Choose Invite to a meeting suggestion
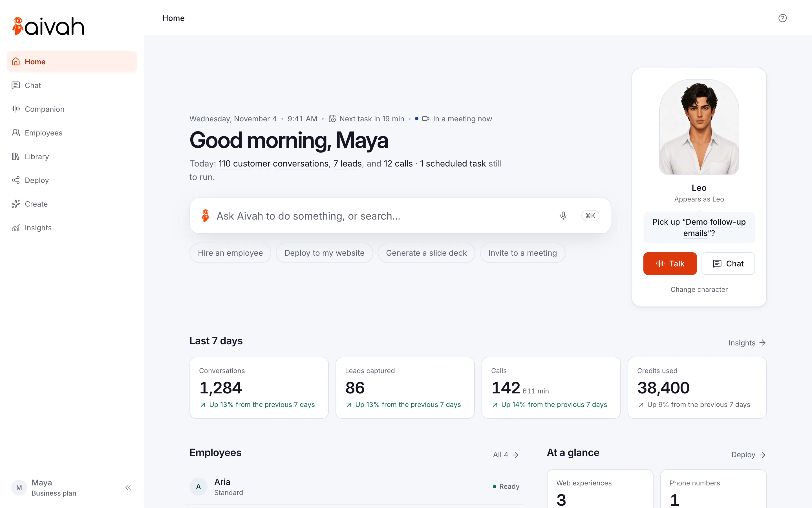Viewport: 812px width, 508px height. 522,253
